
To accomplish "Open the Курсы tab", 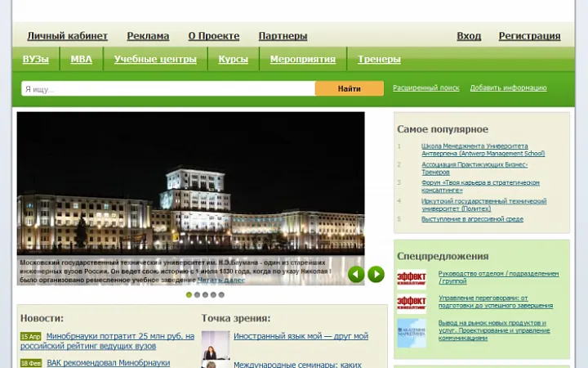I will point(234,59).
